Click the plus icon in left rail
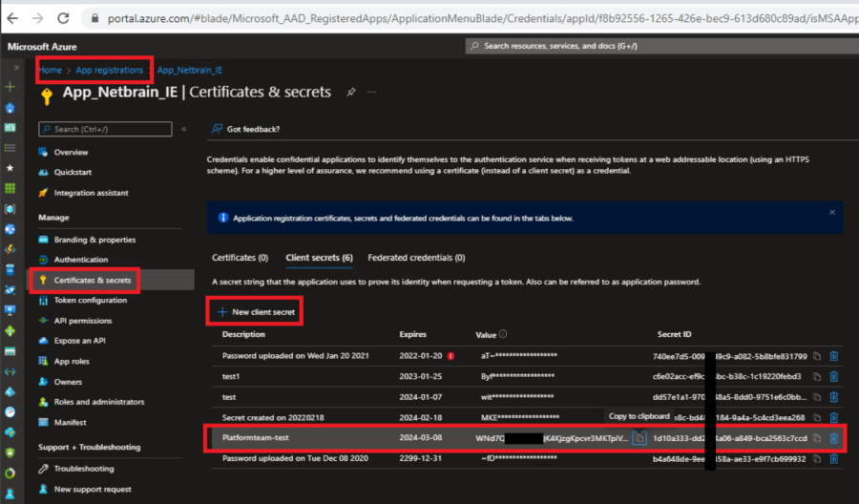The height and width of the screenshot is (504, 859). (x=10, y=86)
